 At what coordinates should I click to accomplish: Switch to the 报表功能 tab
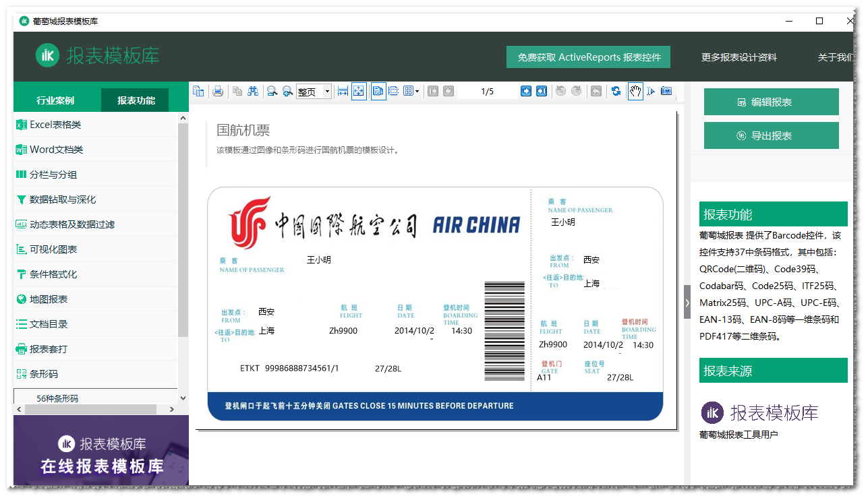136,100
